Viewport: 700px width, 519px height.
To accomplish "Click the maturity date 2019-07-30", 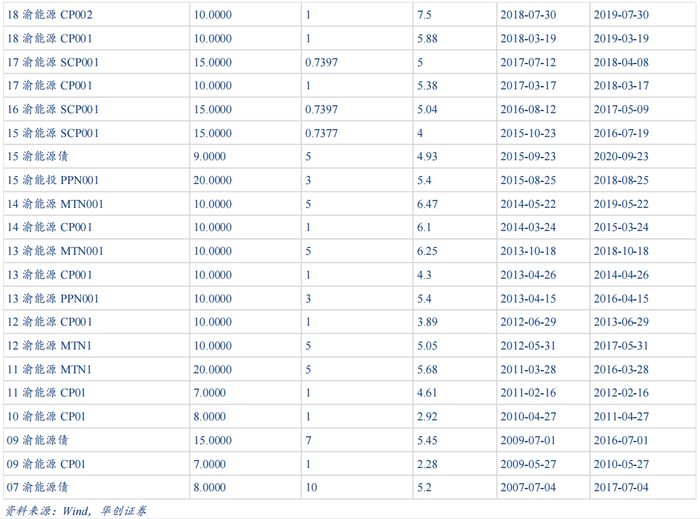I will pyautogui.click(x=621, y=15).
